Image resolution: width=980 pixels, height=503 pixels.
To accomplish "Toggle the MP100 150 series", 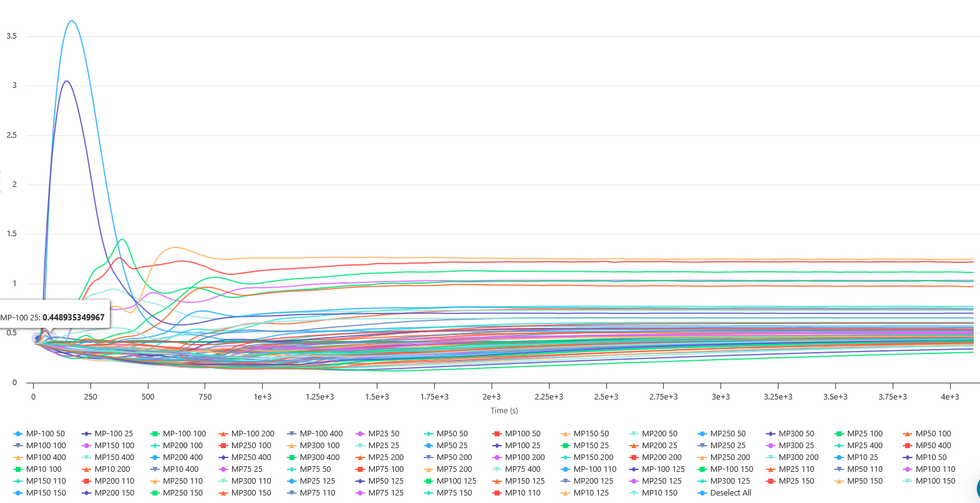I will [x=935, y=481].
